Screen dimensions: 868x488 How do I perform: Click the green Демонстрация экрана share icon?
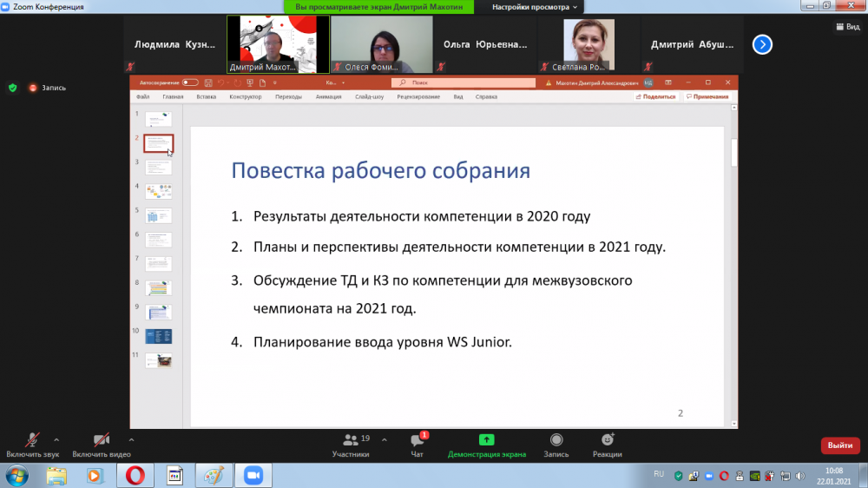[x=486, y=440]
